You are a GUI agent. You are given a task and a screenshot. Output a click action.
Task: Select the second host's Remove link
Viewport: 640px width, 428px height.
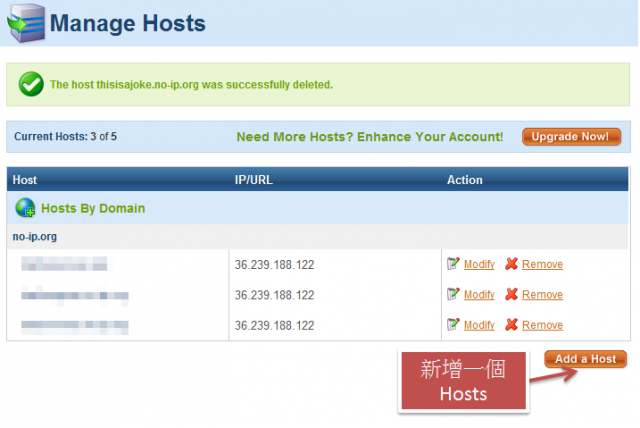tap(542, 295)
